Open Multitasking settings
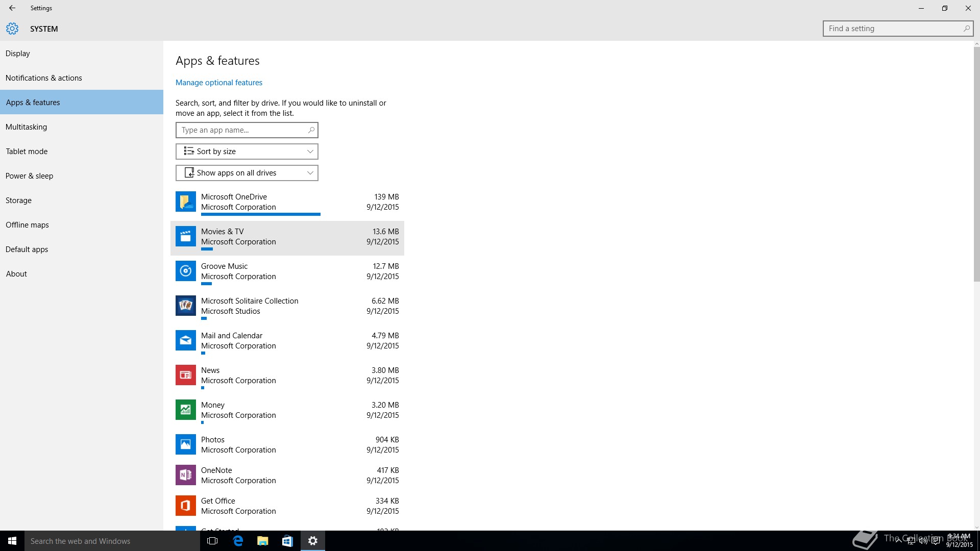The width and height of the screenshot is (980, 551). [x=82, y=127]
